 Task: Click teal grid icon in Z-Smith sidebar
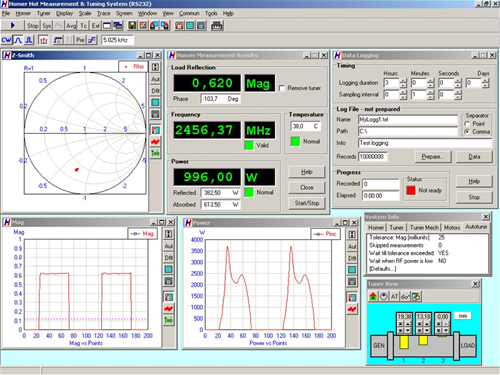click(x=155, y=102)
